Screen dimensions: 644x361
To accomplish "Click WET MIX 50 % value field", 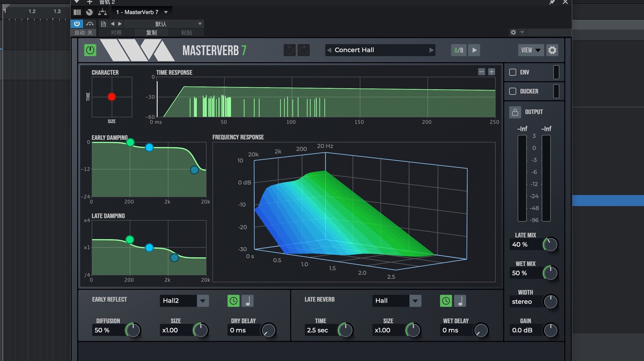I will click(525, 273).
